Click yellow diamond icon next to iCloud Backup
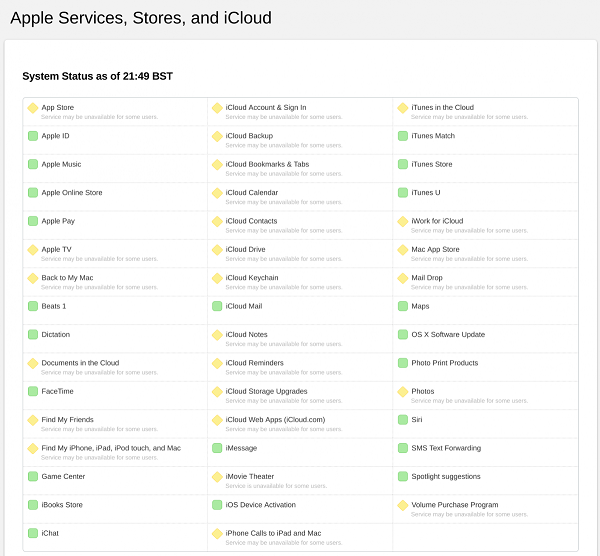Viewport: 600px width, 556px height. [x=217, y=136]
